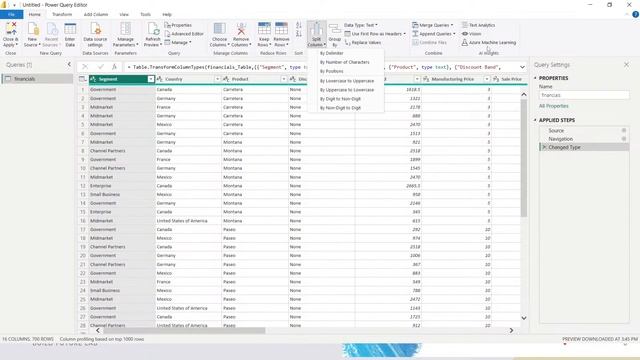Click the table corner menu icon

pyautogui.click(x=82, y=79)
